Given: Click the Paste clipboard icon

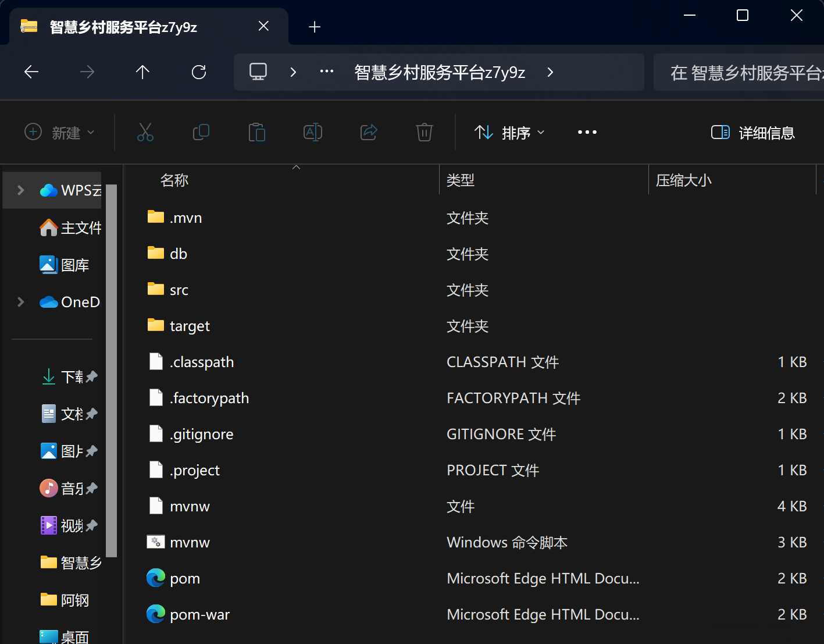Looking at the screenshot, I should click(x=257, y=133).
